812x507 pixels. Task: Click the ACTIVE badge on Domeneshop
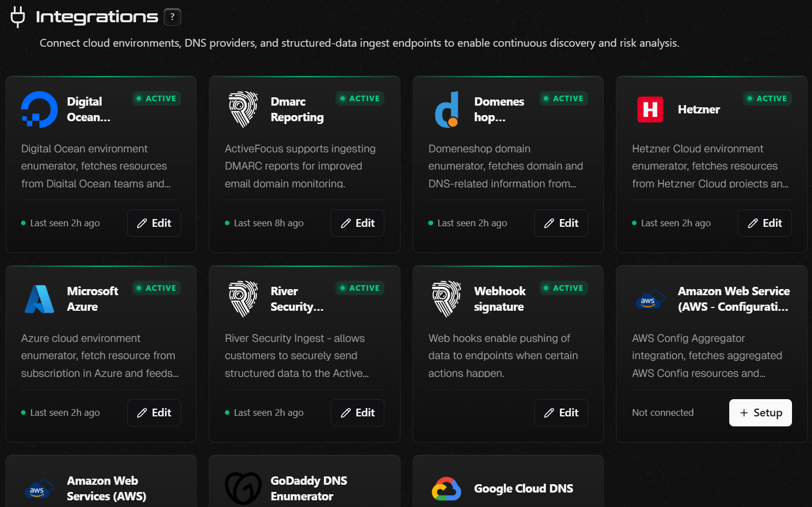coord(564,98)
